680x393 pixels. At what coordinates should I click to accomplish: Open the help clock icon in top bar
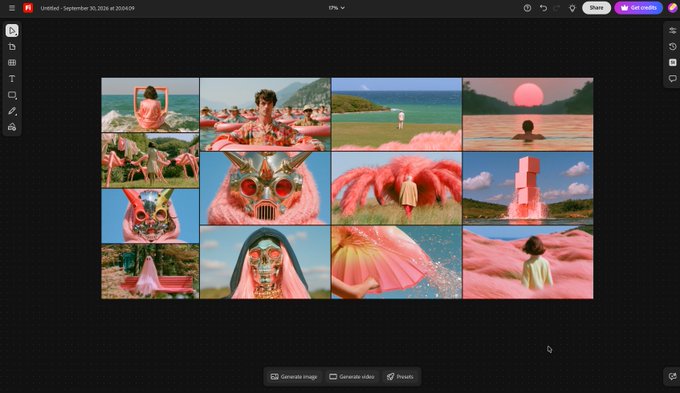(x=527, y=8)
